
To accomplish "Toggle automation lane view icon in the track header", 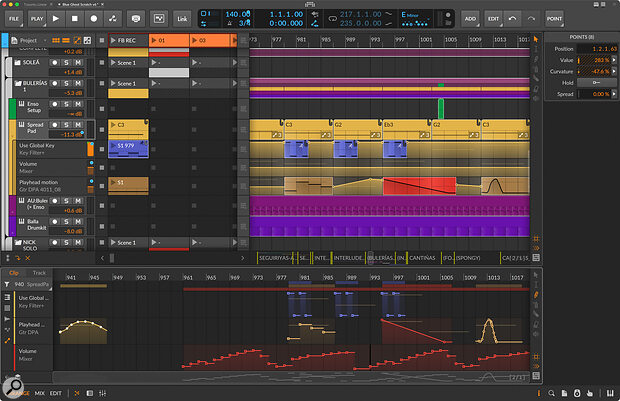I will click(77, 40).
